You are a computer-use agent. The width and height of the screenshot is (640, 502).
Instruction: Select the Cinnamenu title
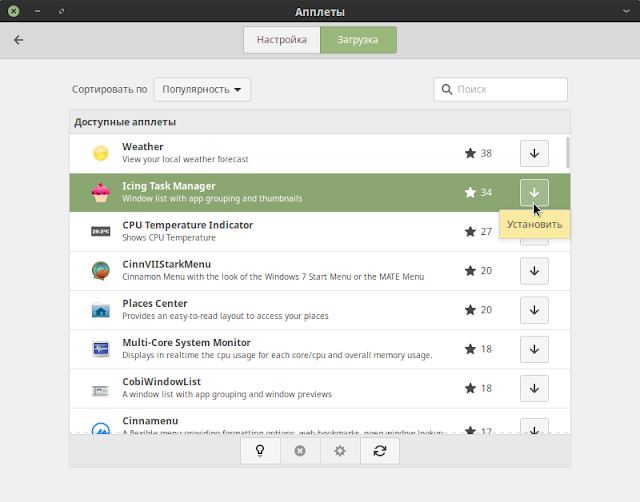tap(150, 421)
